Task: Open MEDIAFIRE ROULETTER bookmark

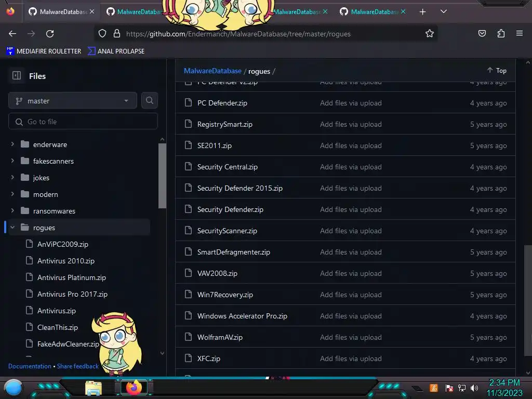Action: (x=44, y=51)
